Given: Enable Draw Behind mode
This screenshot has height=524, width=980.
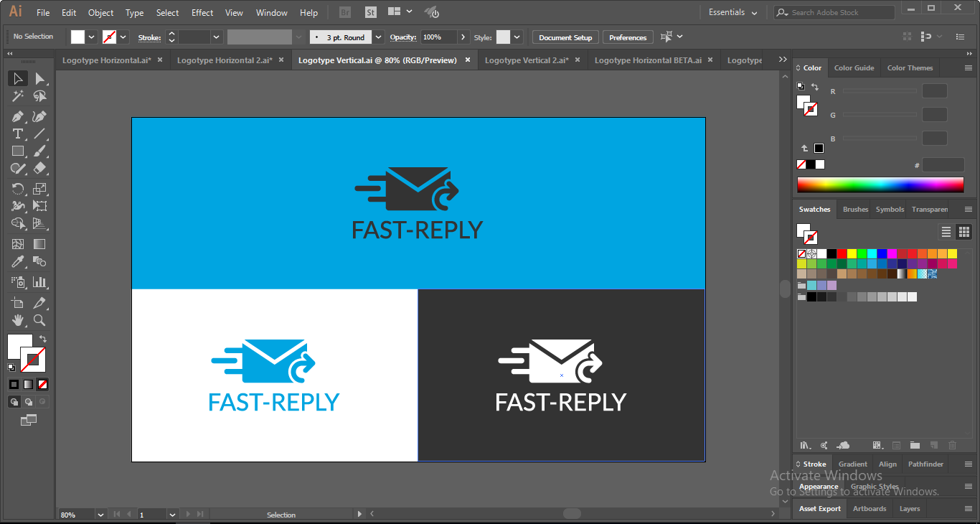Looking at the screenshot, I should click(28, 402).
